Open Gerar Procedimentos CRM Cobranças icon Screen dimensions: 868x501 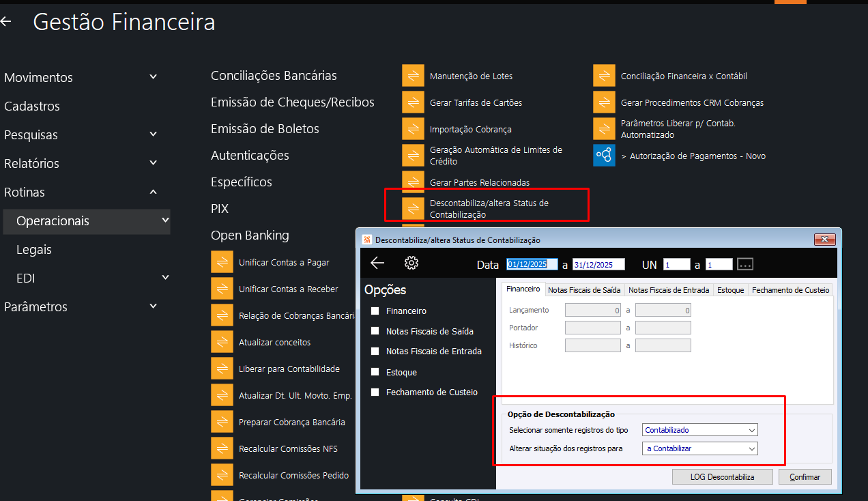[x=604, y=102]
